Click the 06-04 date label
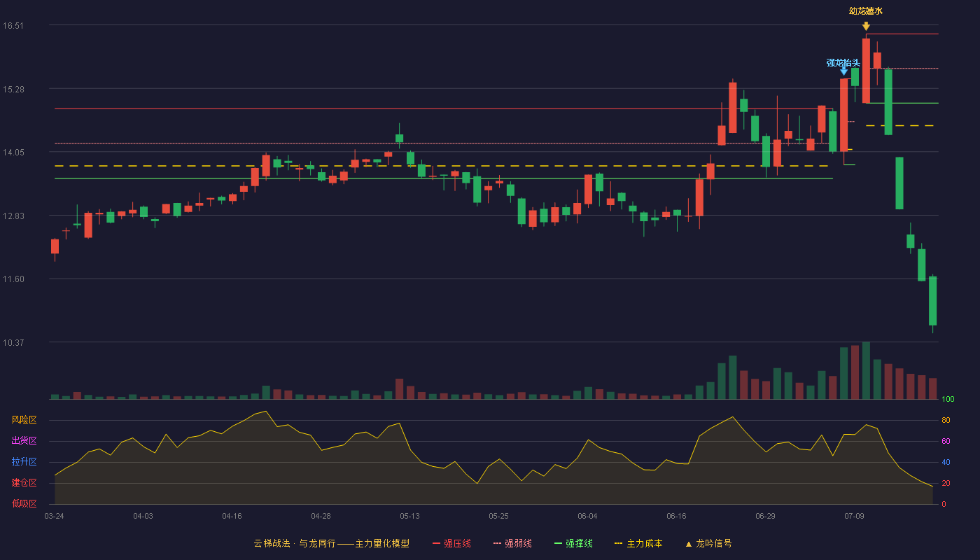This screenshot has height=560, width=980. click(x=587, y=516)
